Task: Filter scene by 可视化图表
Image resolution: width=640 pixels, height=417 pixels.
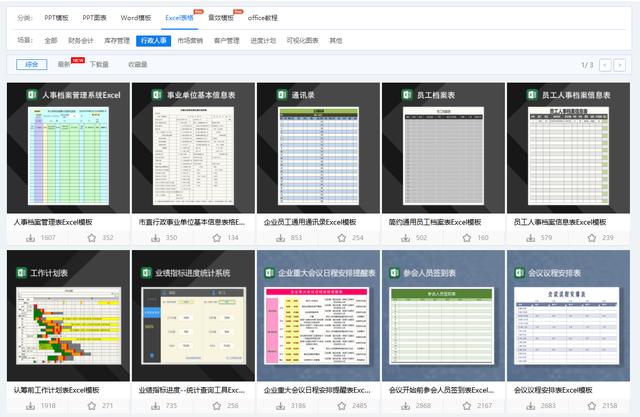Action: [302, 41]
